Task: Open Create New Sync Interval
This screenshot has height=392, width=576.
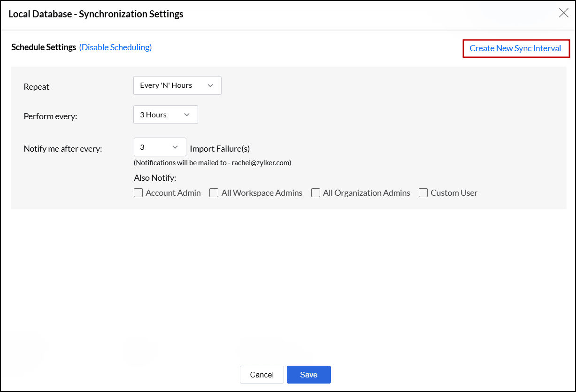Action: click(x=515, y=48)
